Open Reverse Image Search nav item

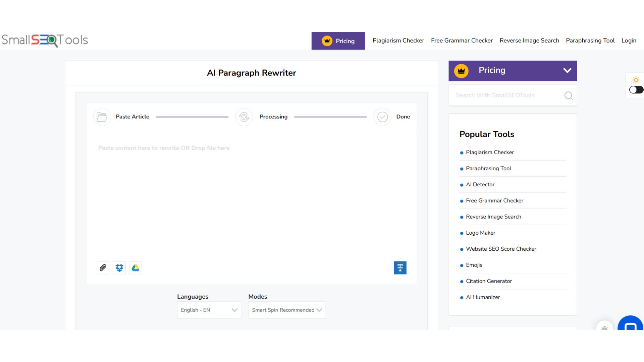click(x=529, y=41)
